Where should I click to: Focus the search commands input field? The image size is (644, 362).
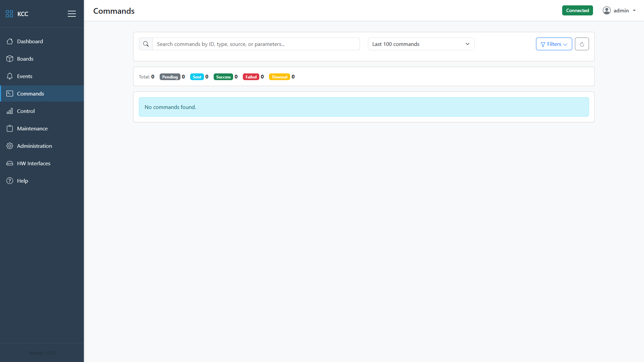point(256,44)
